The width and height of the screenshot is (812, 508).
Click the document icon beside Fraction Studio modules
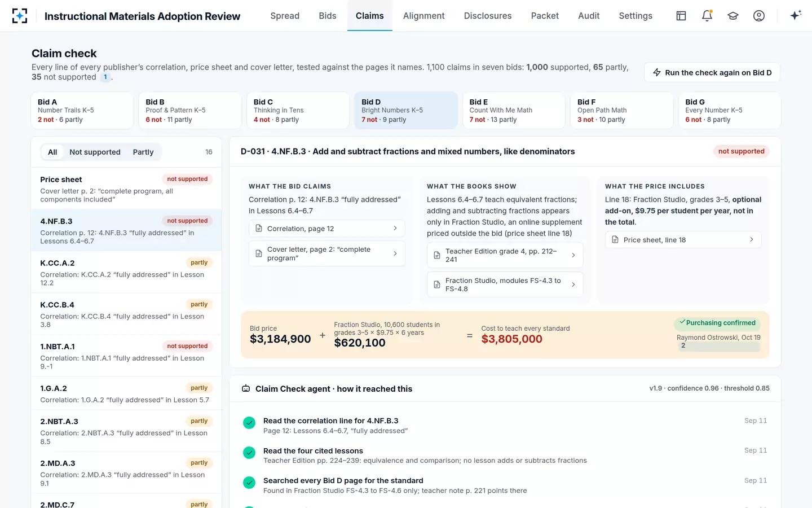tap(437, 284)
